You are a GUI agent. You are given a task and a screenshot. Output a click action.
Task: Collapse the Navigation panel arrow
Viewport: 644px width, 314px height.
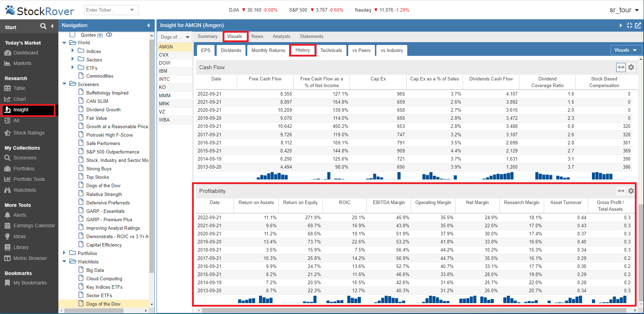(x=148, y=25)
